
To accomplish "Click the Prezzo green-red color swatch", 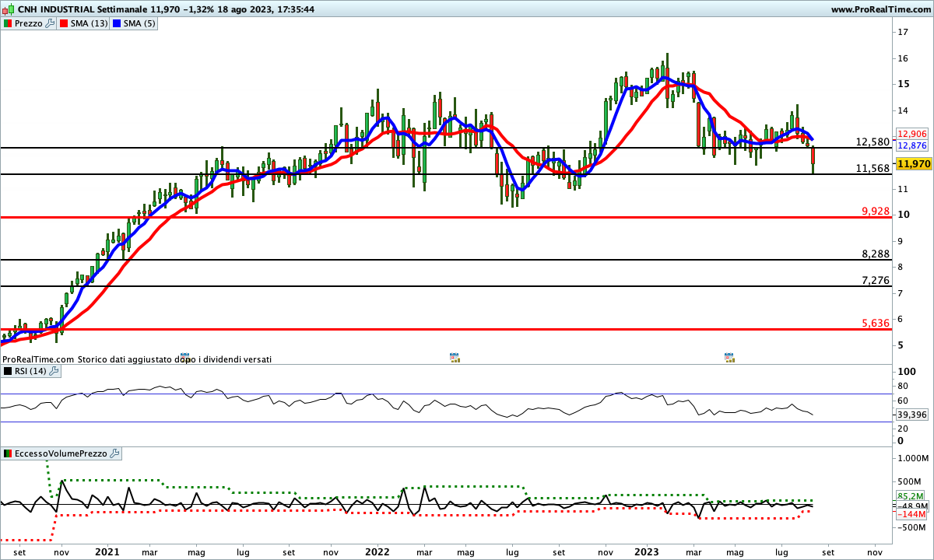I will 8,23.
